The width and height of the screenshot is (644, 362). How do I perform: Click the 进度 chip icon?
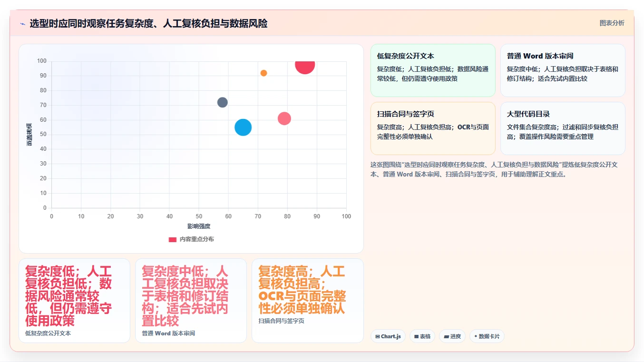point(446,336)
